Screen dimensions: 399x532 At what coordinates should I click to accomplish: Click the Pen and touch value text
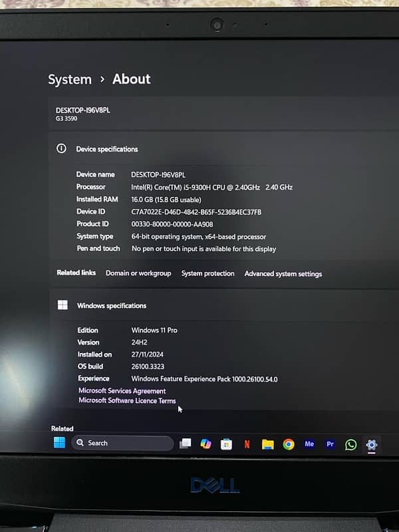pyautogui.click(x=203, y=249)
